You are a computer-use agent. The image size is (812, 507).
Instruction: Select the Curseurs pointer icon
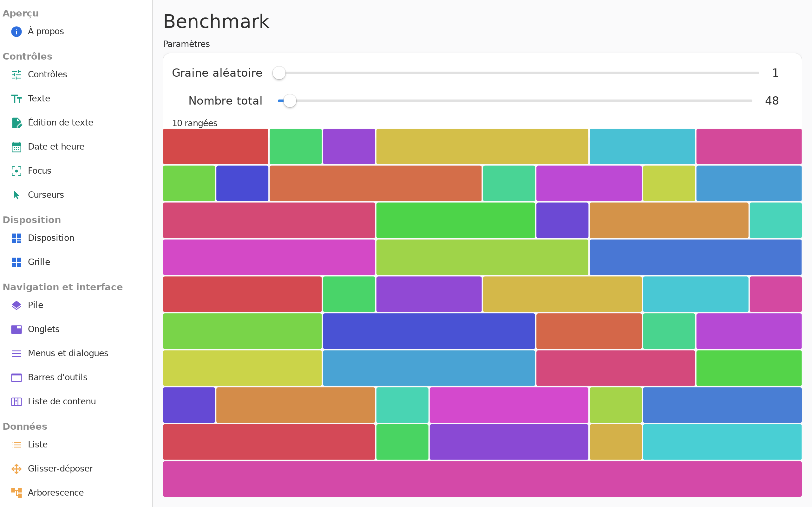[16, 195]
